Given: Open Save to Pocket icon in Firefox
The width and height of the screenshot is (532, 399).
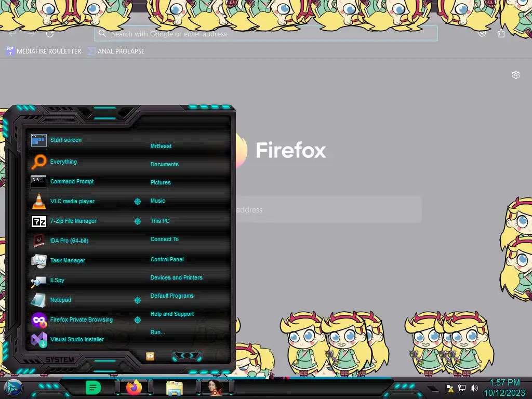Looking at the screenshot, I should pyautogui.click(x=482, y=34).
